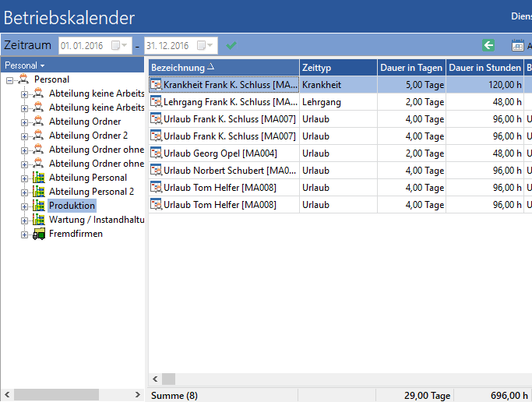Click the Personal root worker icon

tap(23, 79)
